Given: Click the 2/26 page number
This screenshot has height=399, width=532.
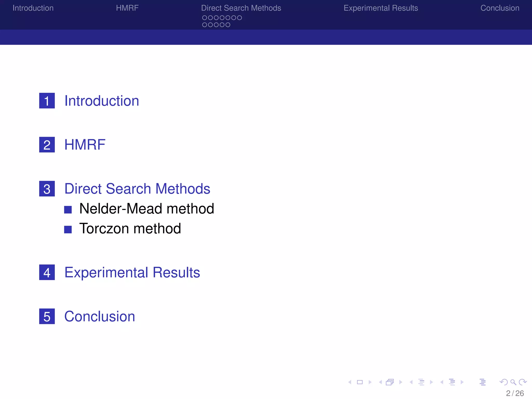Looking at the screenshot, I should (515, 393).
